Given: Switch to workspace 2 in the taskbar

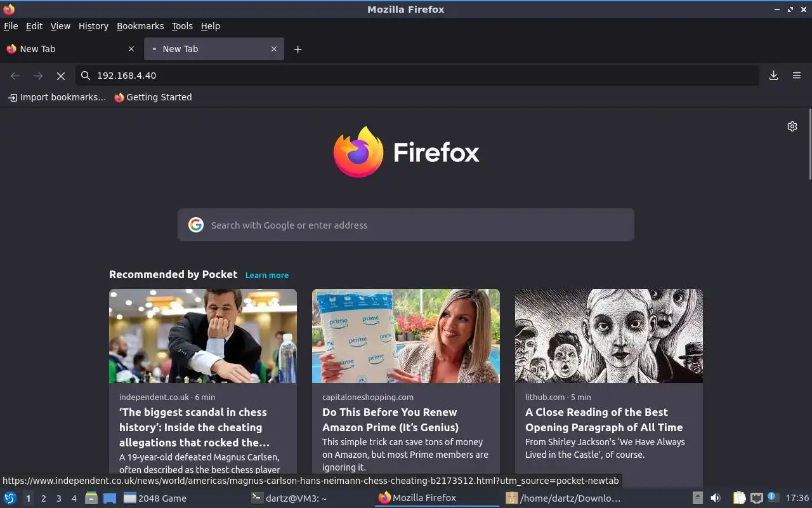Looking at the screenshot, I should coord(43,498).
